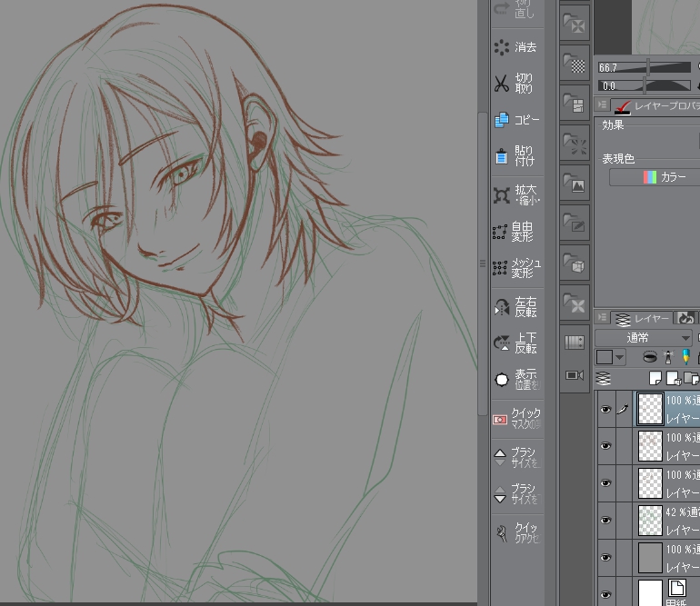This screenshot has width=700, height=606.
Task: Increase brush size with up-arrow ブラシサイズ command
Action: click(517, 457)
